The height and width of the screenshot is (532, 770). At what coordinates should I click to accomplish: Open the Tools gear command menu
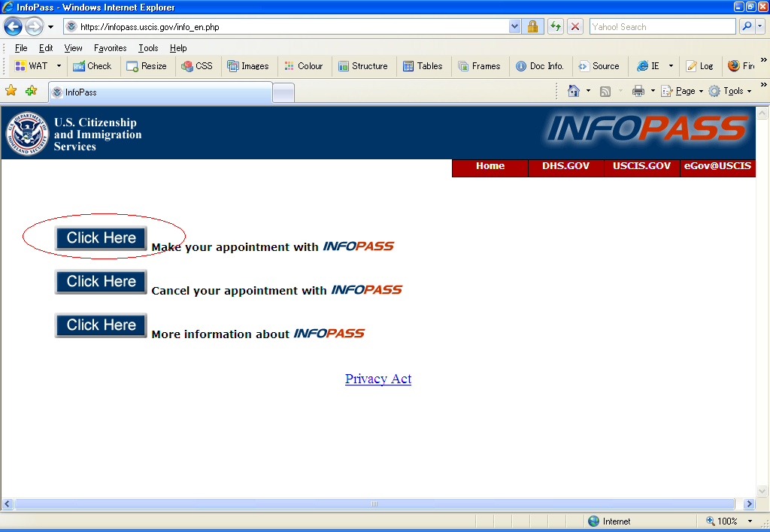730,91
